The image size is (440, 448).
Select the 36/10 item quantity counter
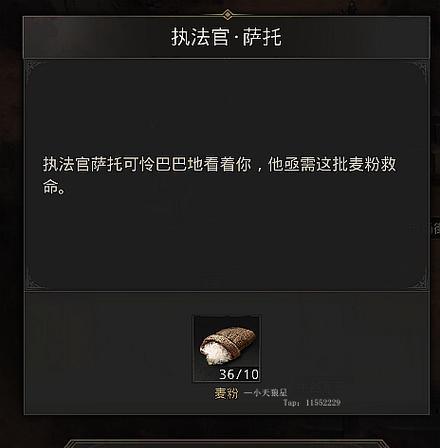click(239, 374)
